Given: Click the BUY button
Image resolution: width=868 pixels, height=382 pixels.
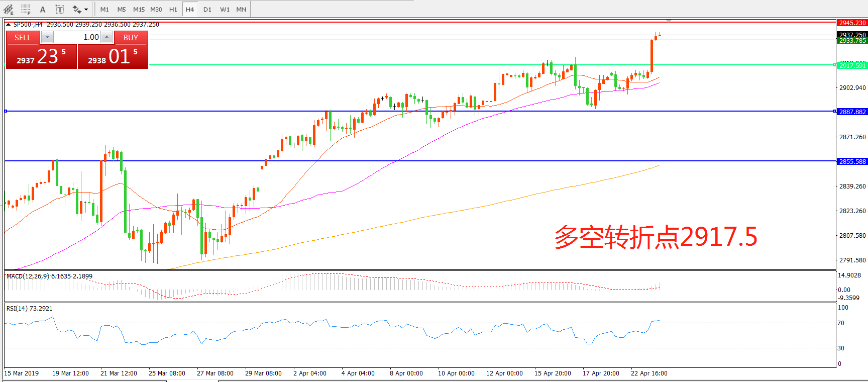Looking at the screenshot, I should (x=131, y=37).
